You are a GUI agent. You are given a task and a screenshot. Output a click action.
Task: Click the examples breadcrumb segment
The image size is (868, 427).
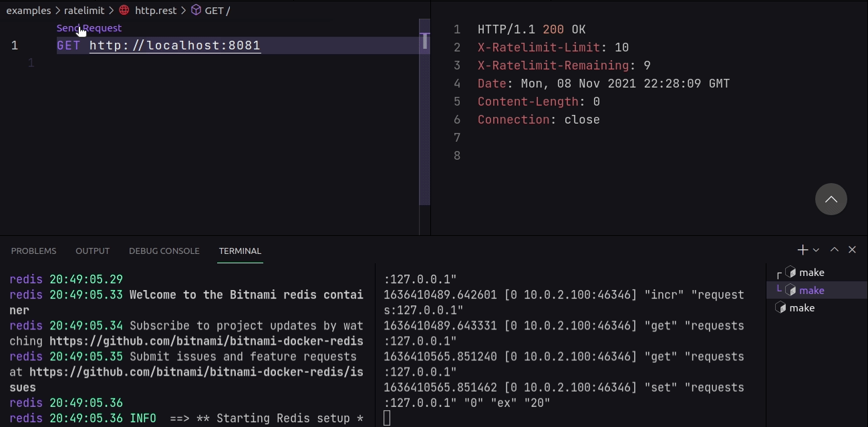[29, 10]
